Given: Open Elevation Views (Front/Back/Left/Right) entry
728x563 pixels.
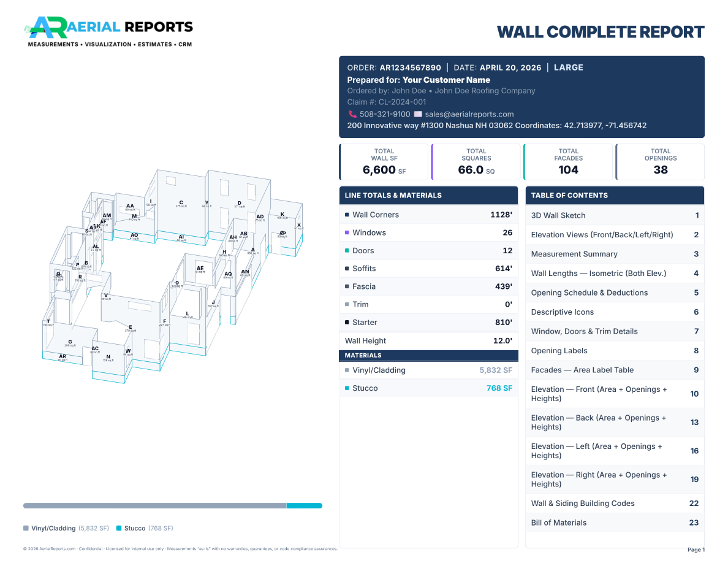Looking at the screenshot, I should [615, 234].
